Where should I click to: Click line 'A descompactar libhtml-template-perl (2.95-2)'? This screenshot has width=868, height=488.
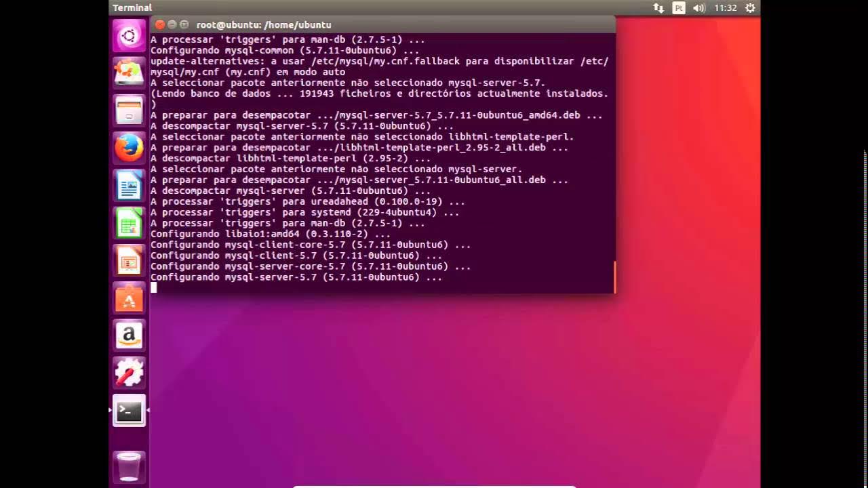[x=290, y=159]
